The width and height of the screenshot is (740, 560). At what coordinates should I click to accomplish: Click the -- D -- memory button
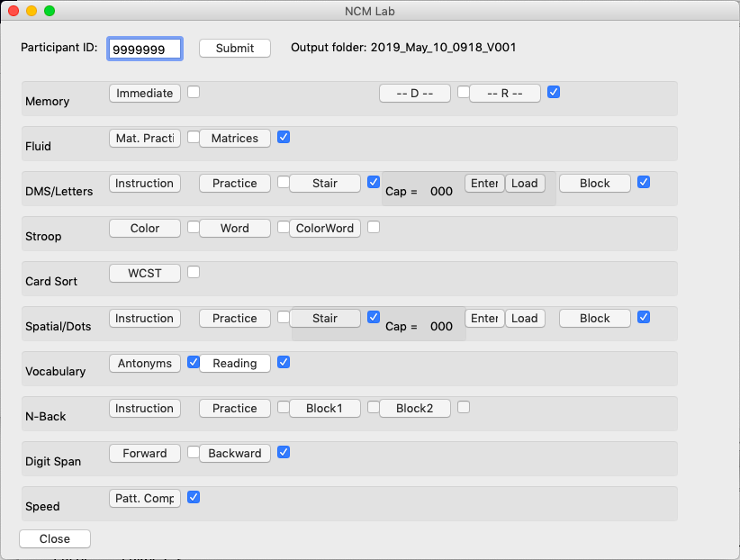click(x=415, y=93)
